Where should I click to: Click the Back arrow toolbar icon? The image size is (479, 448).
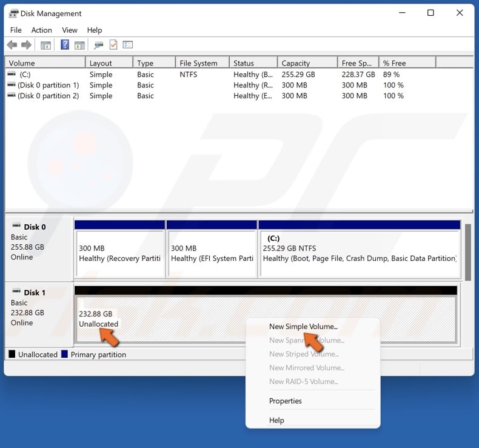click(x=12, y=45)
